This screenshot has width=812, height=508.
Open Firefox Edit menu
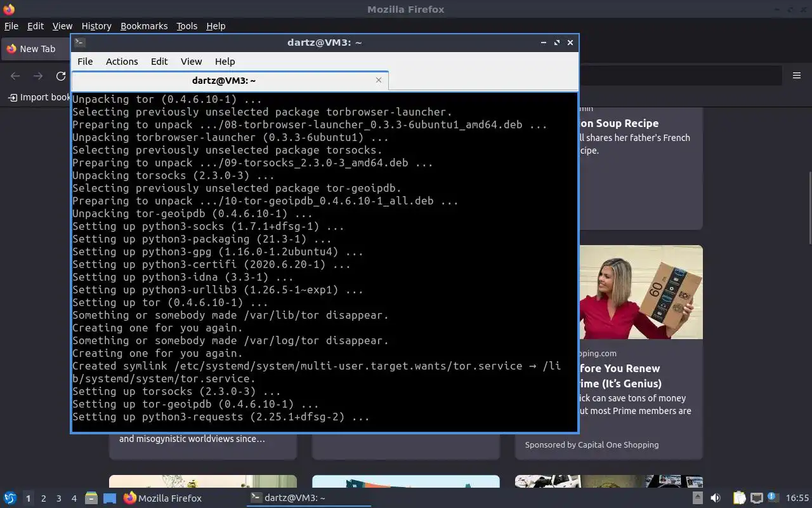(x=36, y=26)
